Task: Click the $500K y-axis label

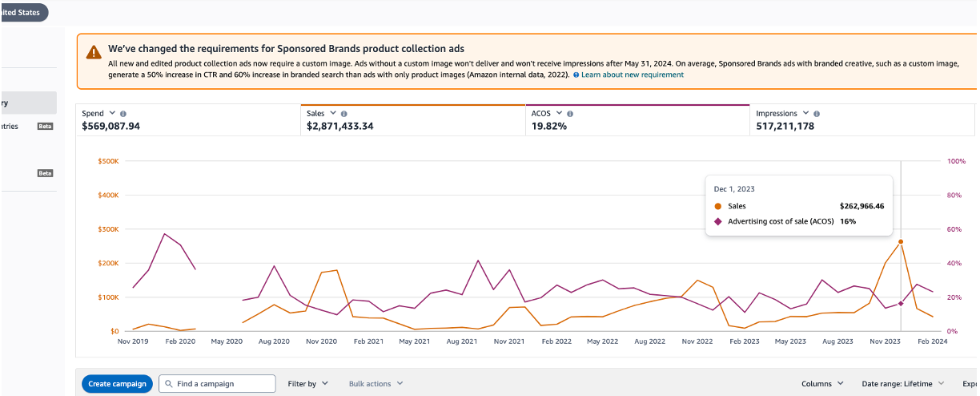Action: coord(110,161)
